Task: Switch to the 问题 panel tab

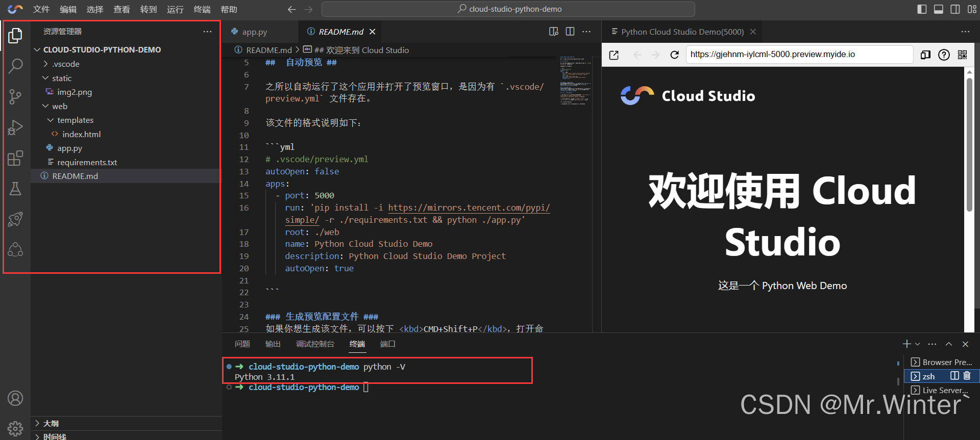Action: pyautogui.click(x=242, y=344)
